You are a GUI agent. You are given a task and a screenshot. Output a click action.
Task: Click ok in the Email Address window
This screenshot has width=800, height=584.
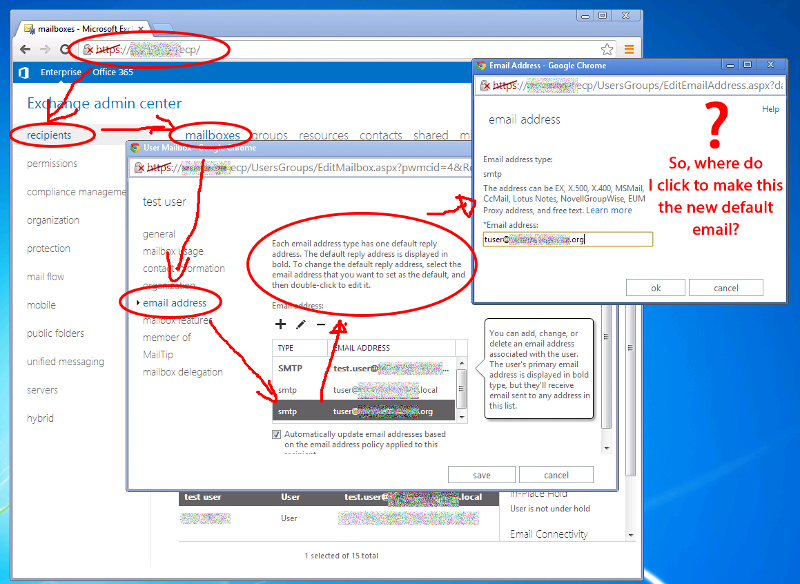(656, 288)
